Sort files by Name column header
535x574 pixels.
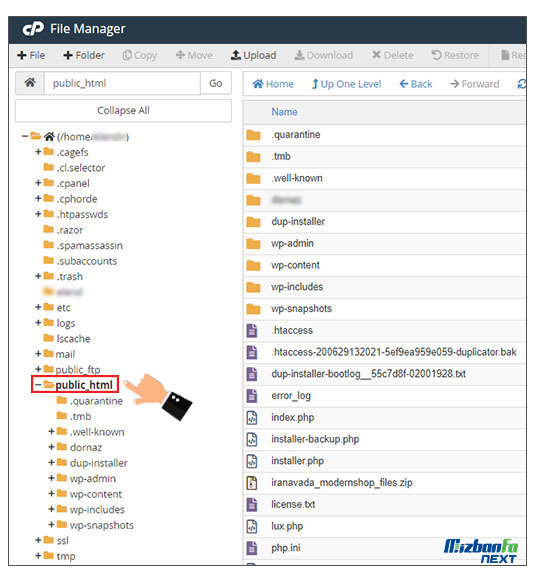[x=284, y=112]
